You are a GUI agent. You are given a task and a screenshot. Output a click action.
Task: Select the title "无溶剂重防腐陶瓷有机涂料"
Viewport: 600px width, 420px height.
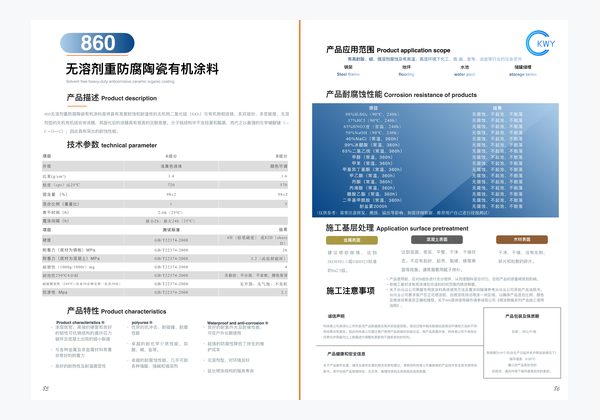tap(142, 69)
